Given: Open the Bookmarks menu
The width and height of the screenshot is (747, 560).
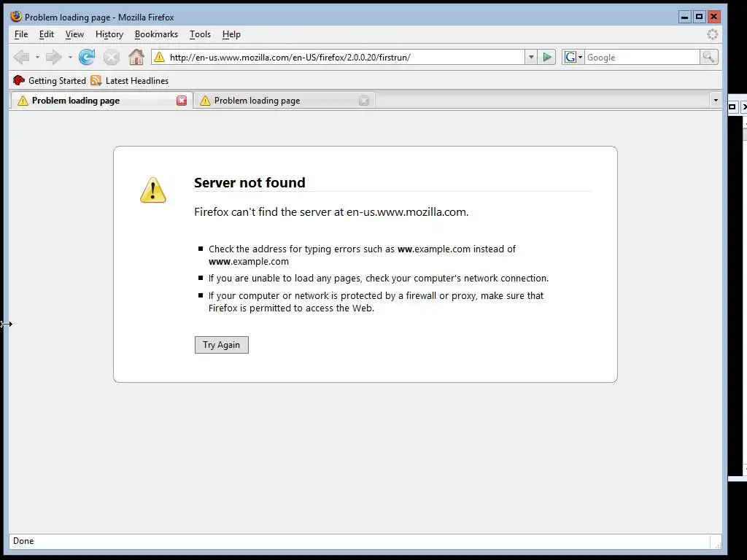Looking at the screenshot, I should coord(156,34).
